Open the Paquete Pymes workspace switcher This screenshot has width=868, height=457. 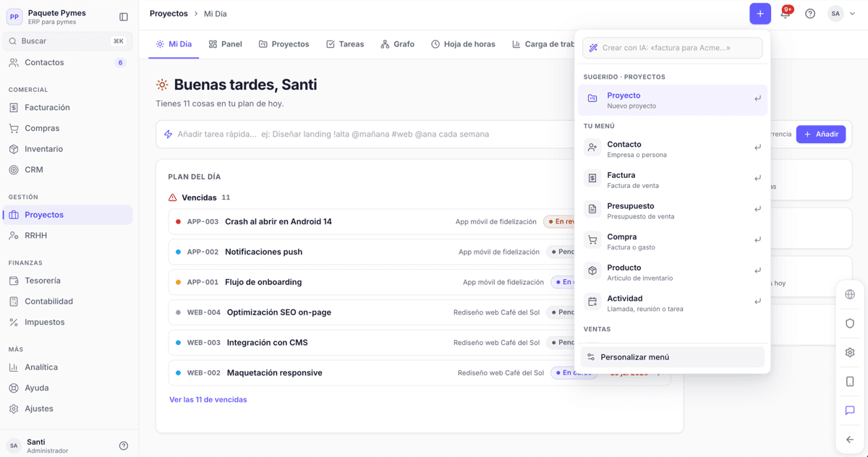(56, 17)
